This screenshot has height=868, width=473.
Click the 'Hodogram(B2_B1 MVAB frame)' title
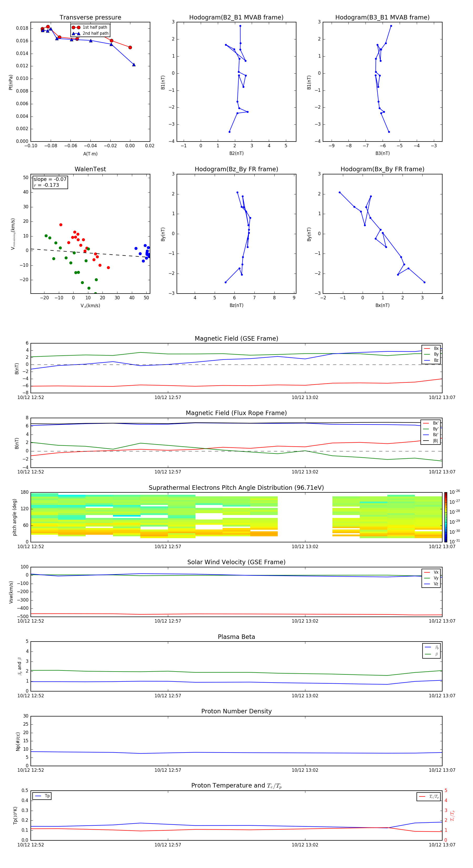(x=236, y=18)
